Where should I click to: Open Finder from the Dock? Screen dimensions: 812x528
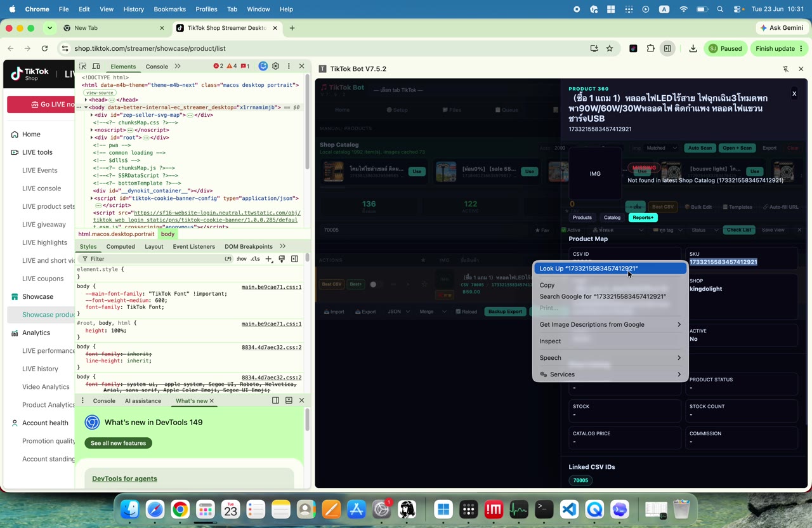coord(130,509)
